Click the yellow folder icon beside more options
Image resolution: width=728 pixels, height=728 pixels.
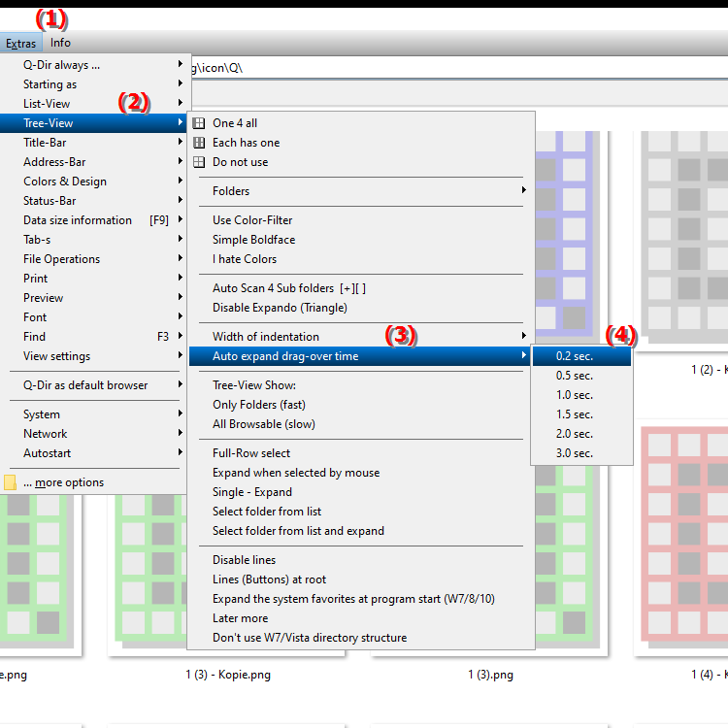[x=10, y=482]
